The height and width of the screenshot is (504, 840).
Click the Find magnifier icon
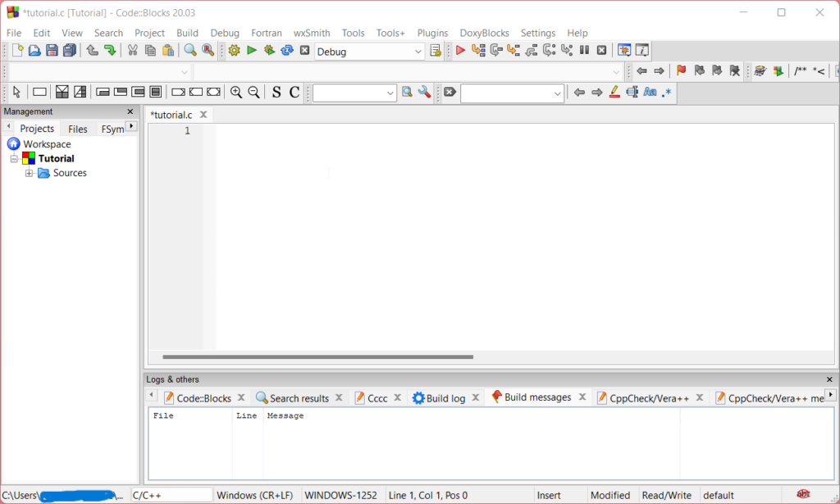tap(190, 50)
